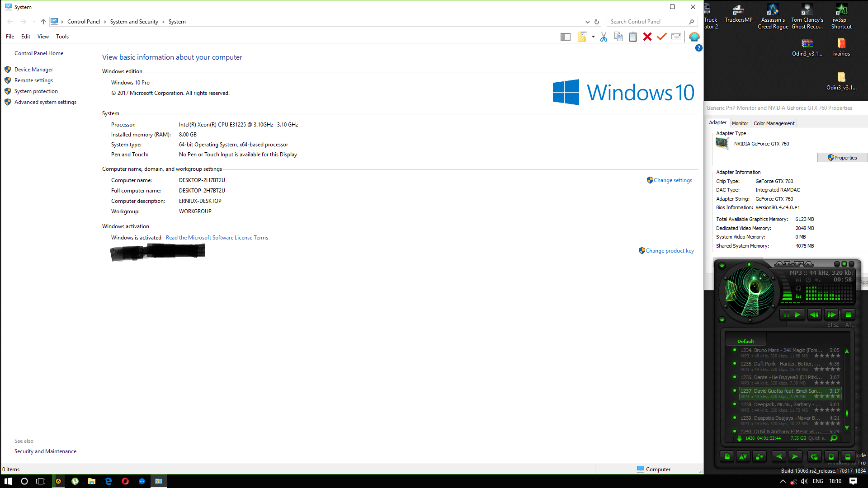
Task: Click the Change settings link
Action: pyautogui.click(x=673, y=180)
